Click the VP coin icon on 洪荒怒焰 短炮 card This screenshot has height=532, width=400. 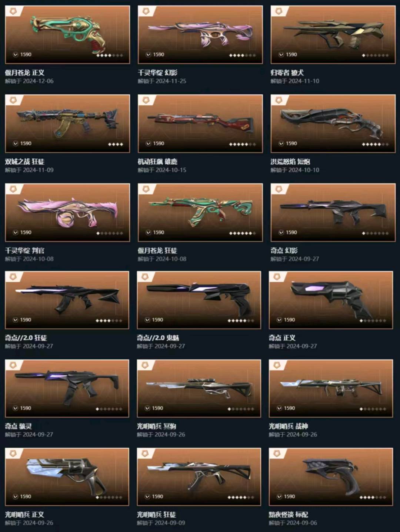point(281,143)
